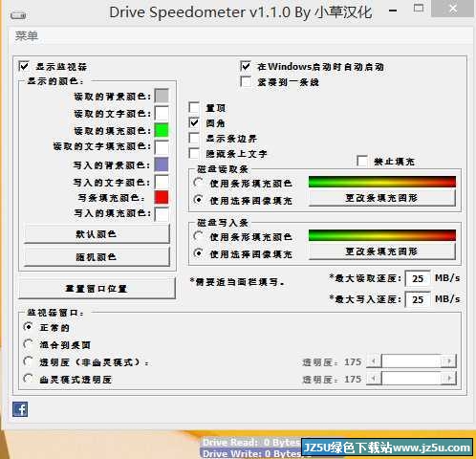This screenshot has width=476, height=459.
Task: Click the 需要适当画栏填写 note text
Action: click(237, 282)
